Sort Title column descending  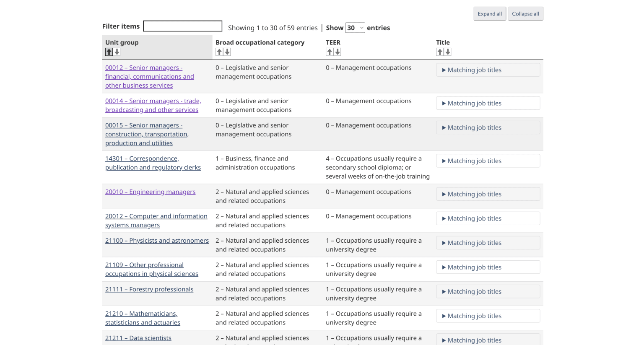pyautogui.click(x=448, y=52)
